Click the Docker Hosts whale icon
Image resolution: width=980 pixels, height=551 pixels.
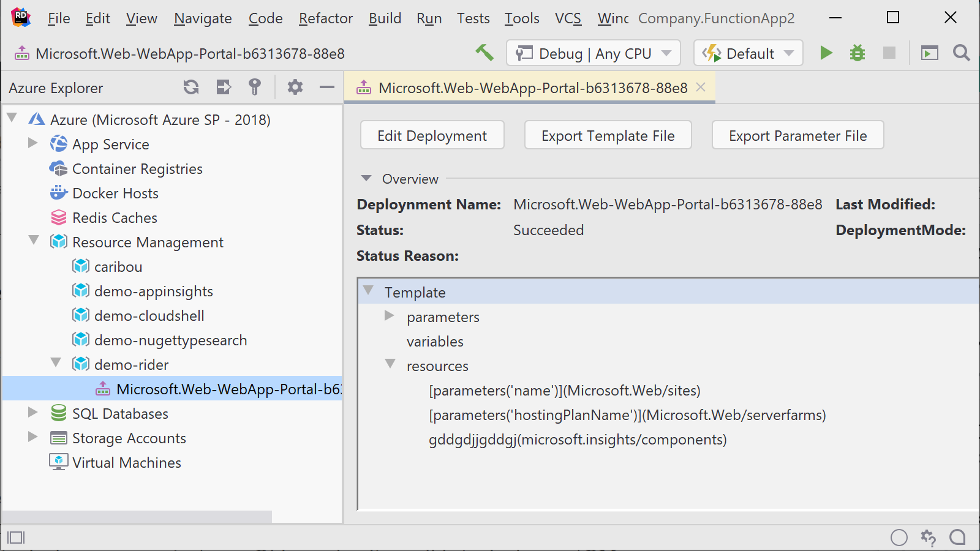coord(59,193)
